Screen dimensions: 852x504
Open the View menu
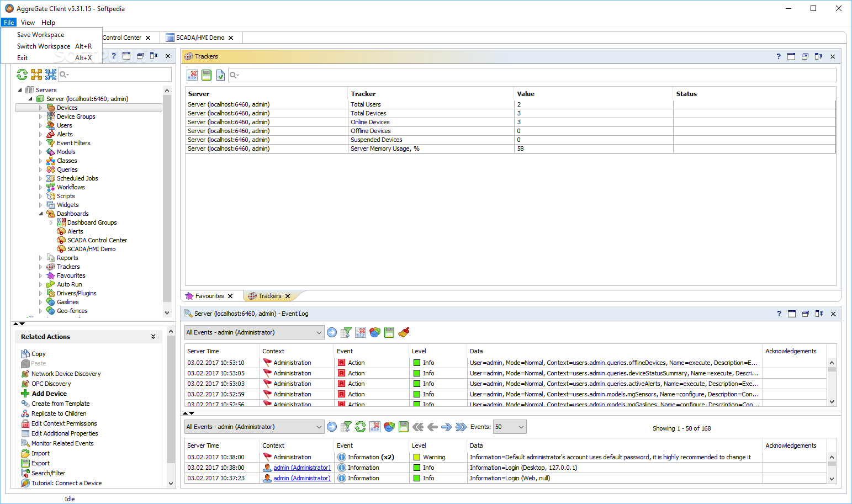[x=28, y=23]
